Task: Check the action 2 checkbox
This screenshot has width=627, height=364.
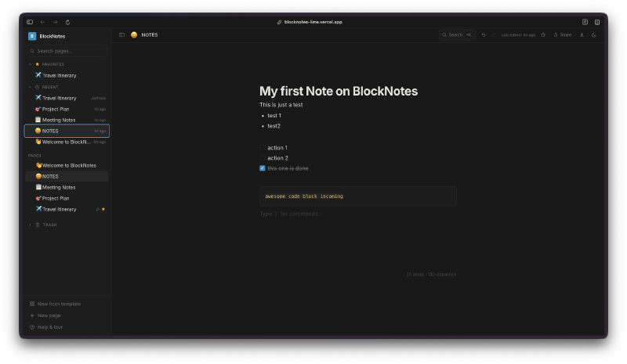Action: point(263,158)
